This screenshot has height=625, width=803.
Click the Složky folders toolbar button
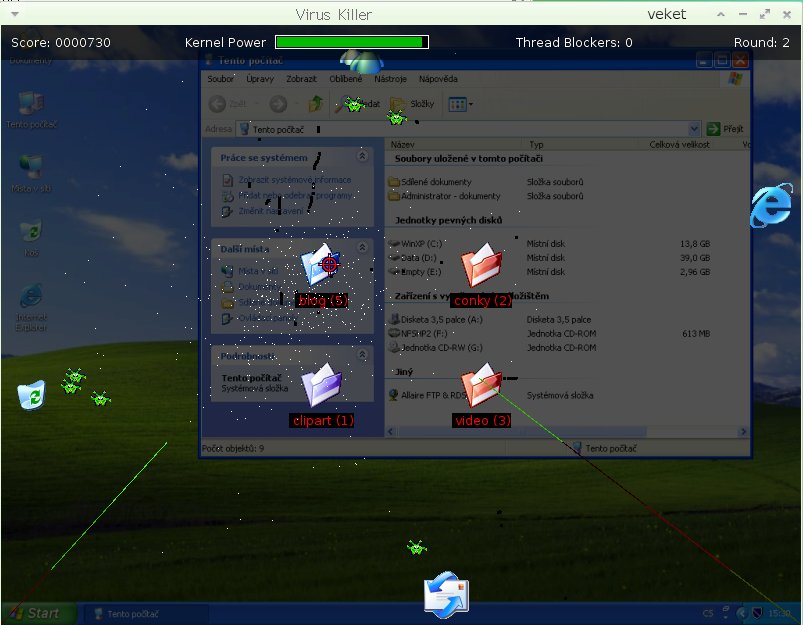[x=413, y=104]
